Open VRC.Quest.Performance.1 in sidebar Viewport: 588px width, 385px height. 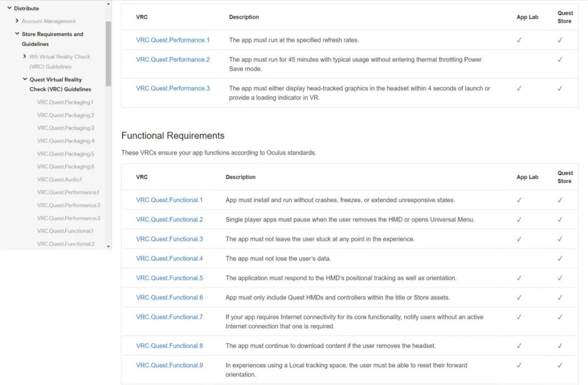pyautogui.click(x=68, y=192)
